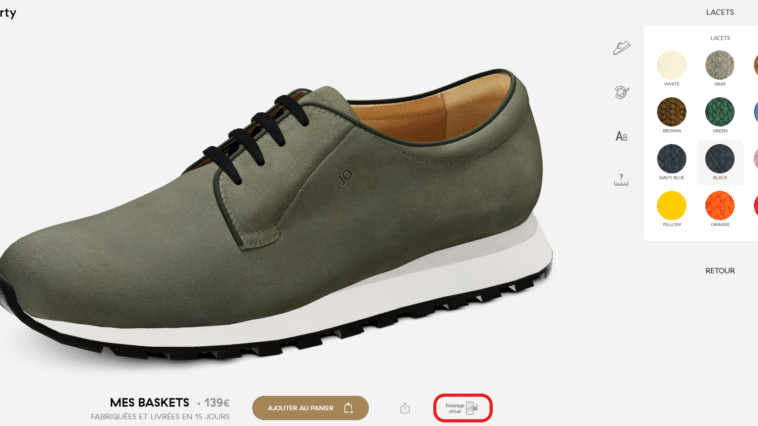This screenshot has width=758, height=426.
Task: Select the Gray laces swatch
Action: pos(720,65)
